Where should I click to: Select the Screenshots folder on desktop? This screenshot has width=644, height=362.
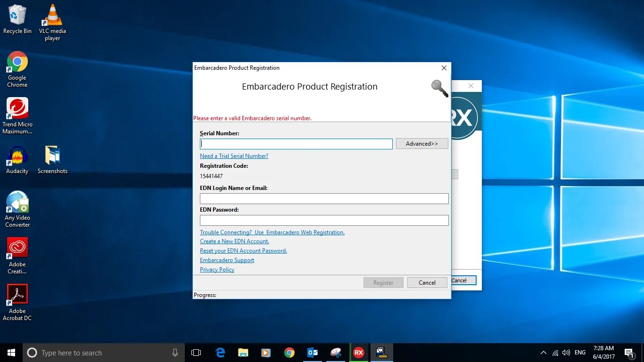pyautogui.click(x=52, y=160)
